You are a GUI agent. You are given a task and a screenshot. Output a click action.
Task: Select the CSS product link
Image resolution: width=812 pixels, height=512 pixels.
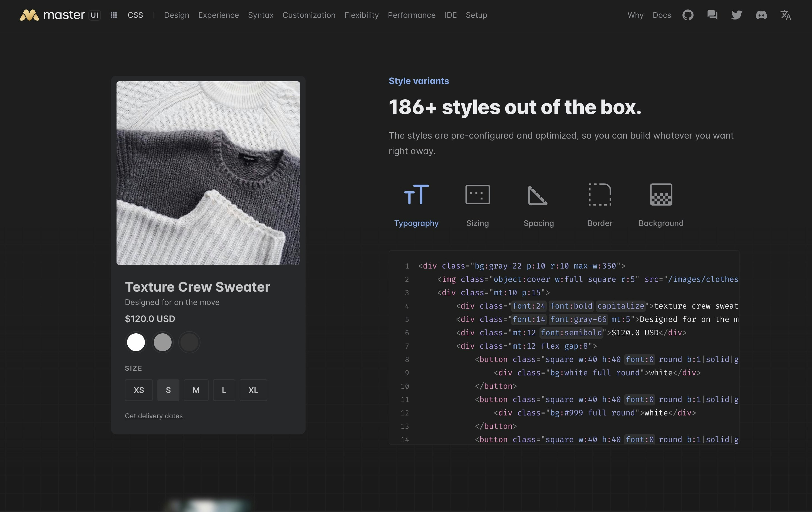pos(135,15)
